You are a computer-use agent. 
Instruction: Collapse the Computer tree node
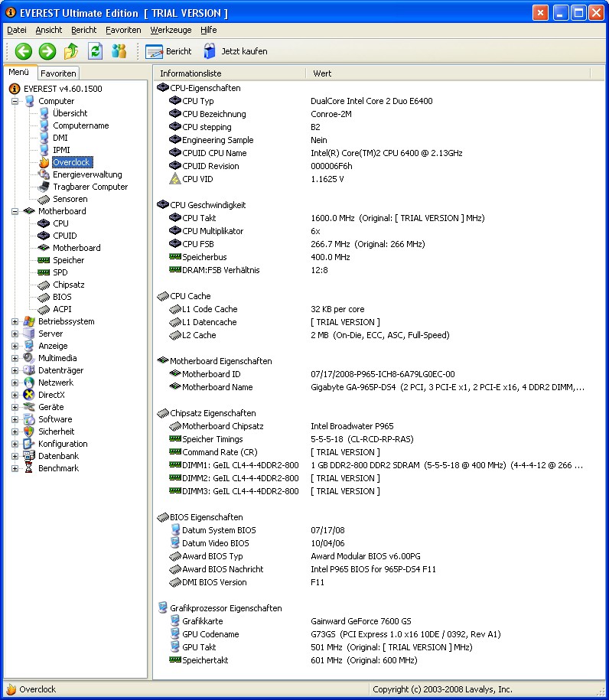[x=15, y=101]
